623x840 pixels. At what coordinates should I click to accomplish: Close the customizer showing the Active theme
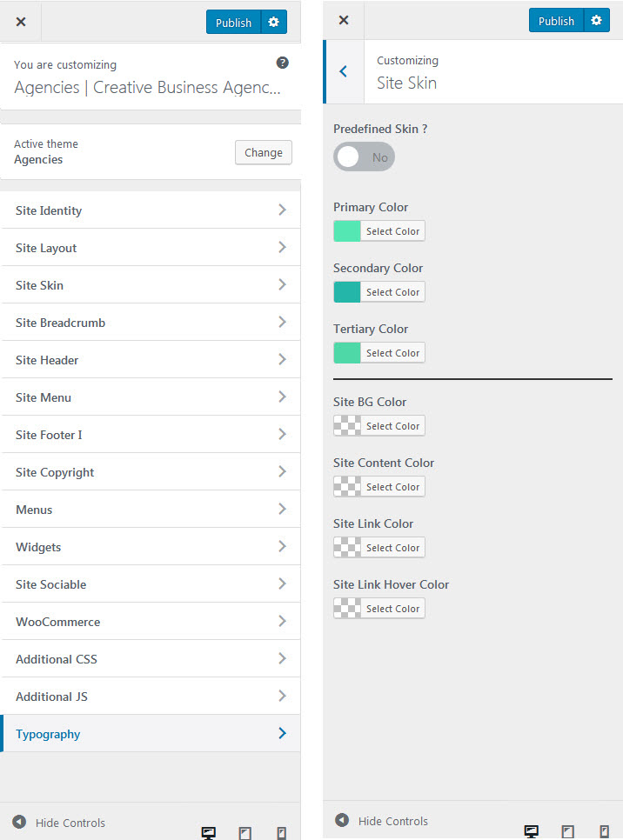coord(21,23)
